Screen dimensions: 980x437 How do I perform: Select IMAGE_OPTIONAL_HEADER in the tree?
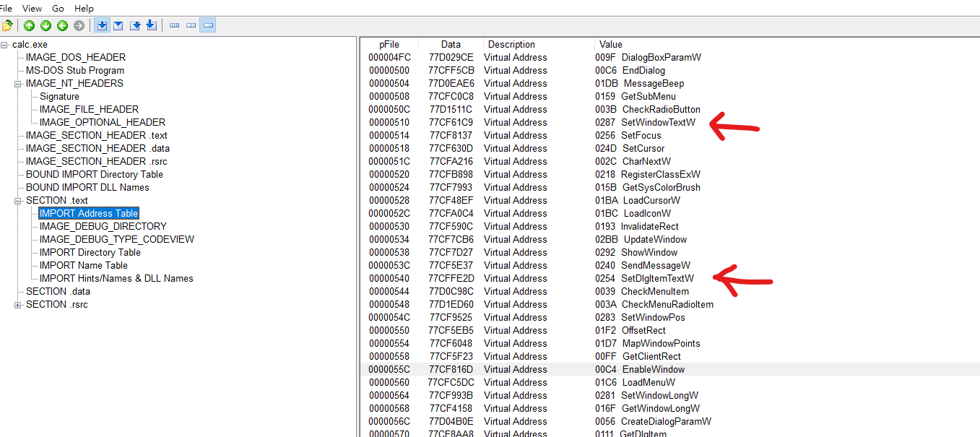coord(102,123)
